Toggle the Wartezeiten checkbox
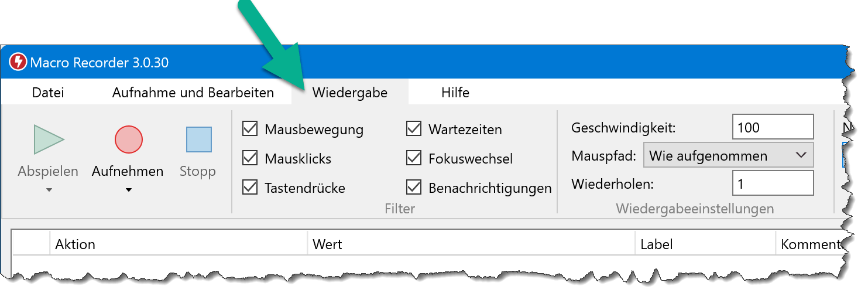 pos(414,129)
